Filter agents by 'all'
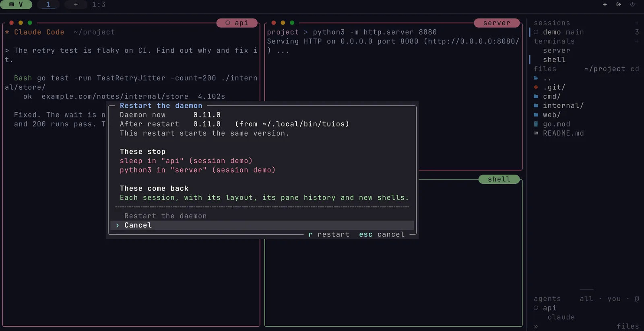This screenshot has width=644, height=331. tap(586, 299)
